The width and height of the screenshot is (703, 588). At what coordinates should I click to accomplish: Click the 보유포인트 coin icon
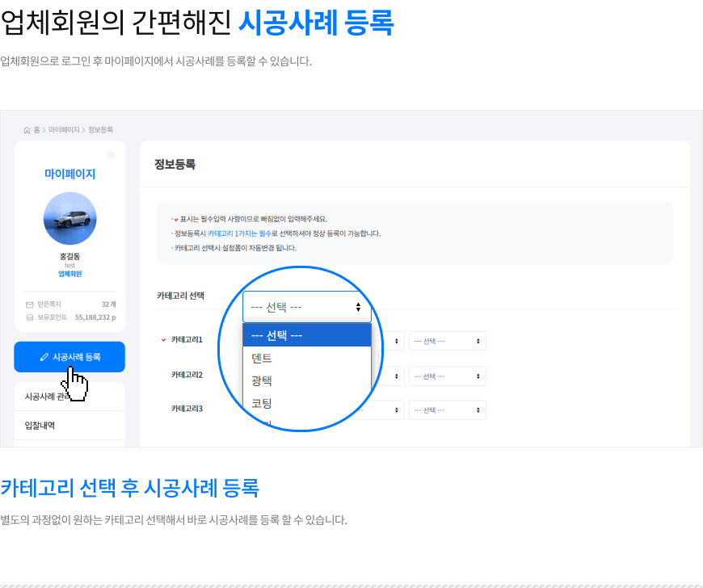(x=30, y=317)
